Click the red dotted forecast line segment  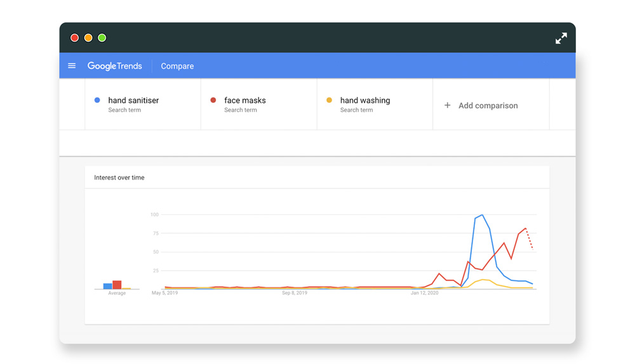530,239
